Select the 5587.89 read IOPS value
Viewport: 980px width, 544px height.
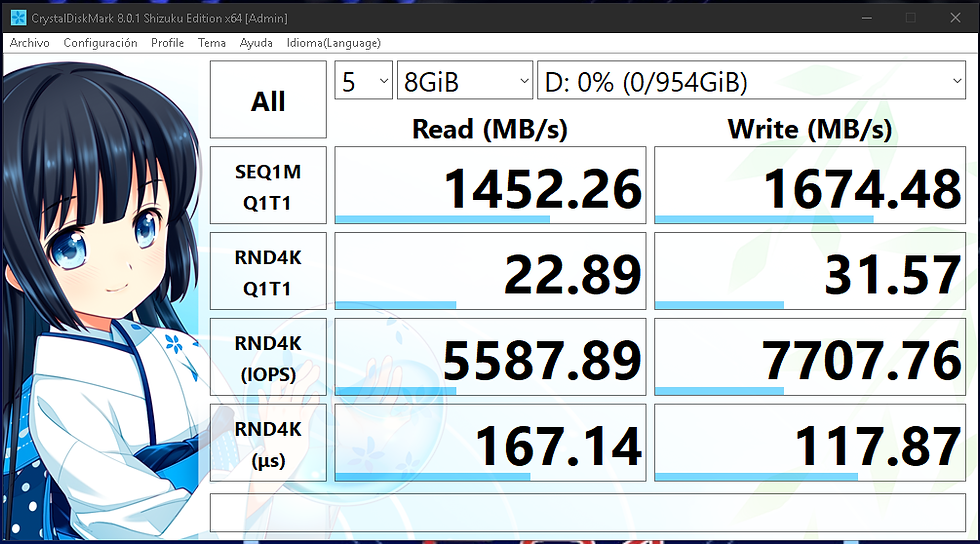coord(490,357)
